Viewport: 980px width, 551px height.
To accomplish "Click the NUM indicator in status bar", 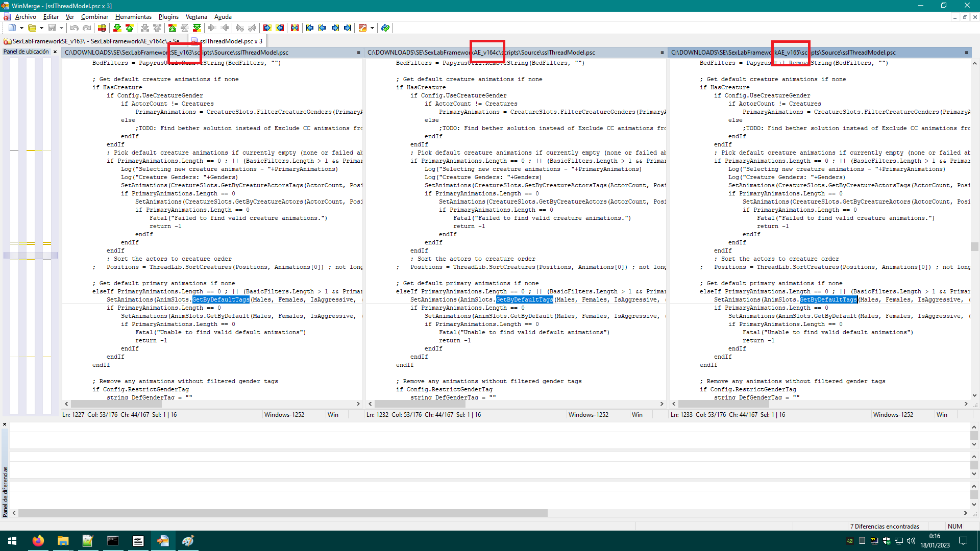I will tap(954, 527).
